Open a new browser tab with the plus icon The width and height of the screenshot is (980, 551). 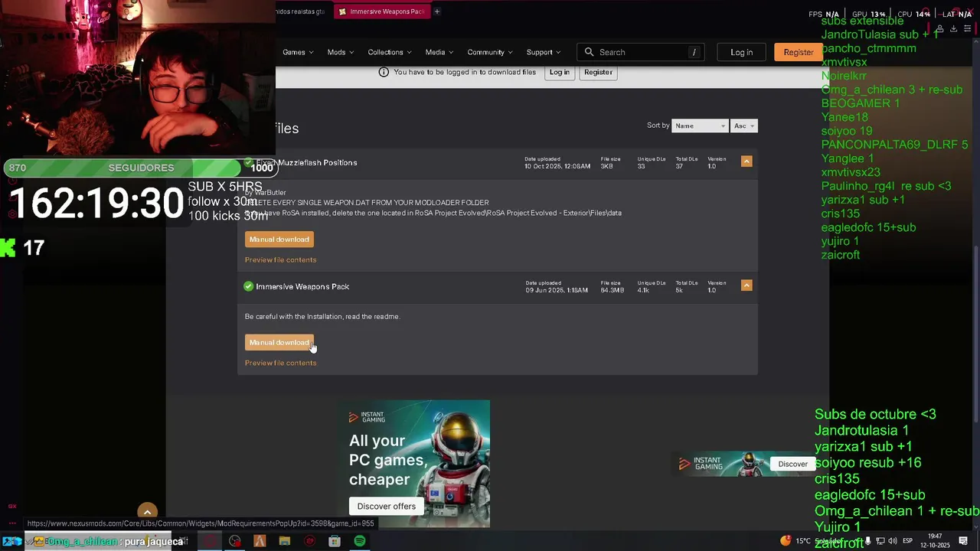[437, 11]
